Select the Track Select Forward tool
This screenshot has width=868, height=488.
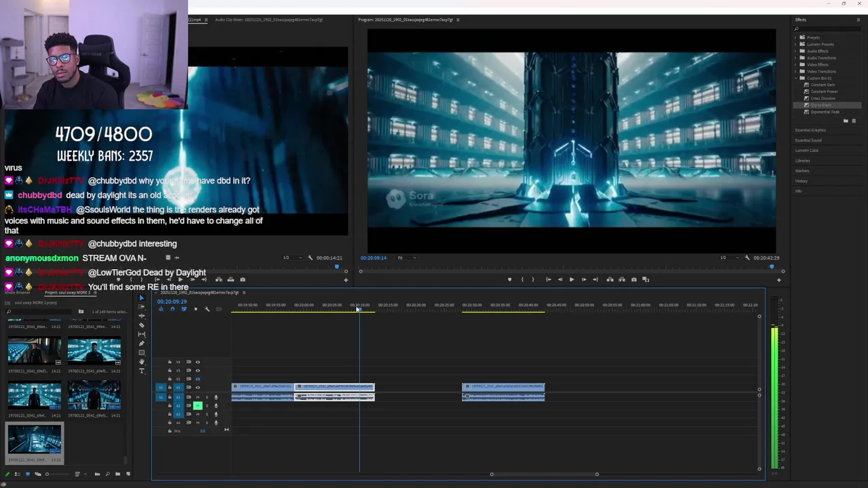pyautogui.click(x=142, y=307)
